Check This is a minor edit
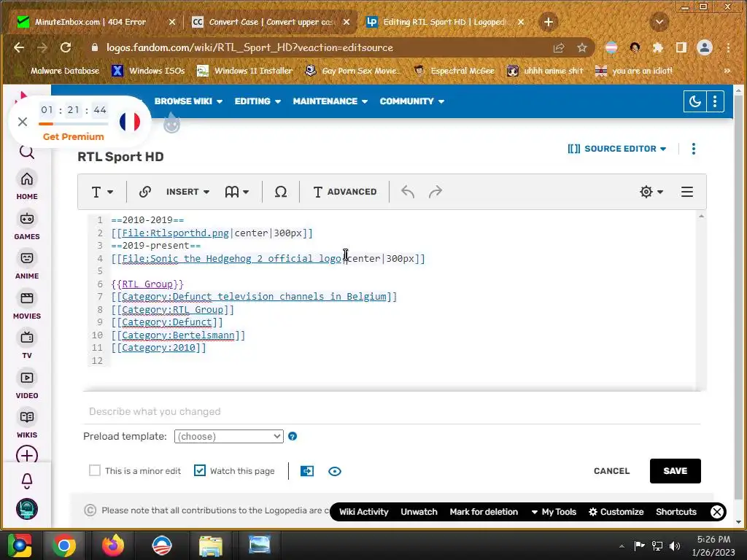The width and height of the screenshot is (747, 560). click(95, 470)
